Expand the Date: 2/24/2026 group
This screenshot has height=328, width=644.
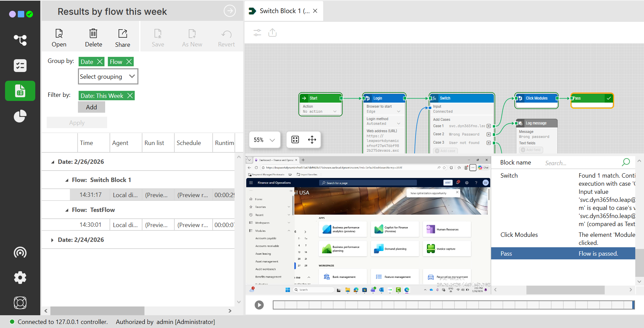[52, 240]
